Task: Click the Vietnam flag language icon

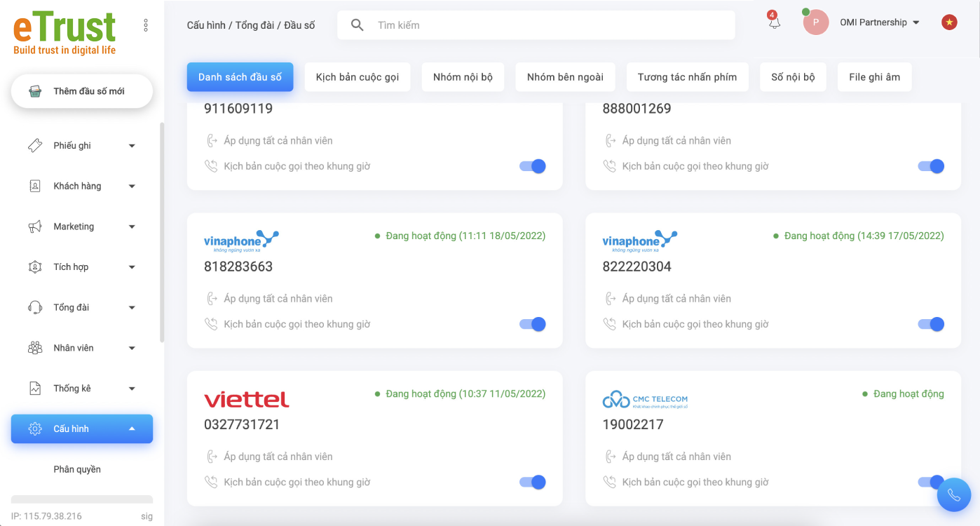Action: (x=949, y=22)
